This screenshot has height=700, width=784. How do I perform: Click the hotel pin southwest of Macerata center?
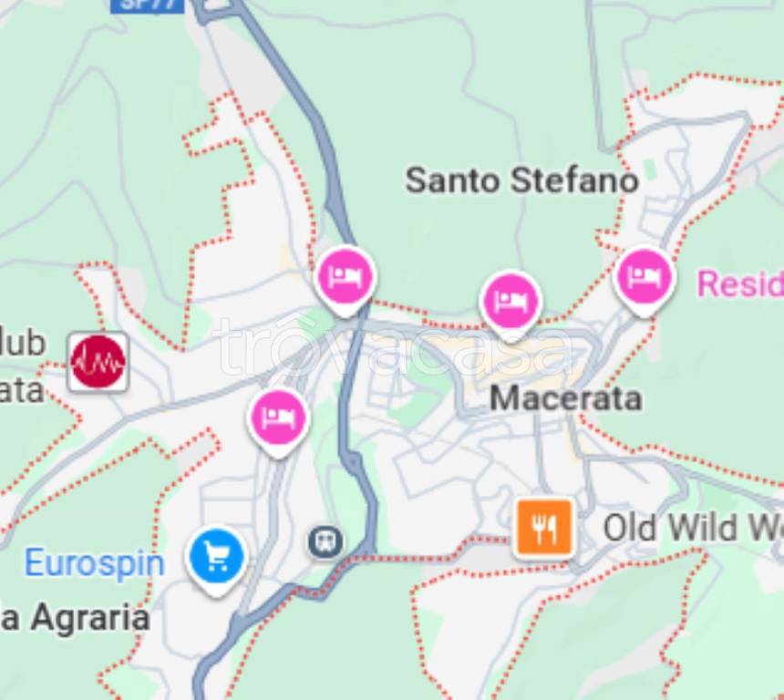point(278,423)
